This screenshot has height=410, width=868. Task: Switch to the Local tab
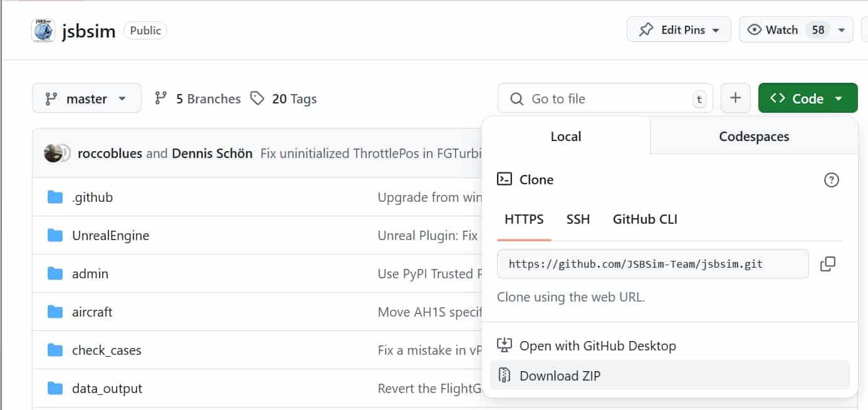tap(566, 136)
